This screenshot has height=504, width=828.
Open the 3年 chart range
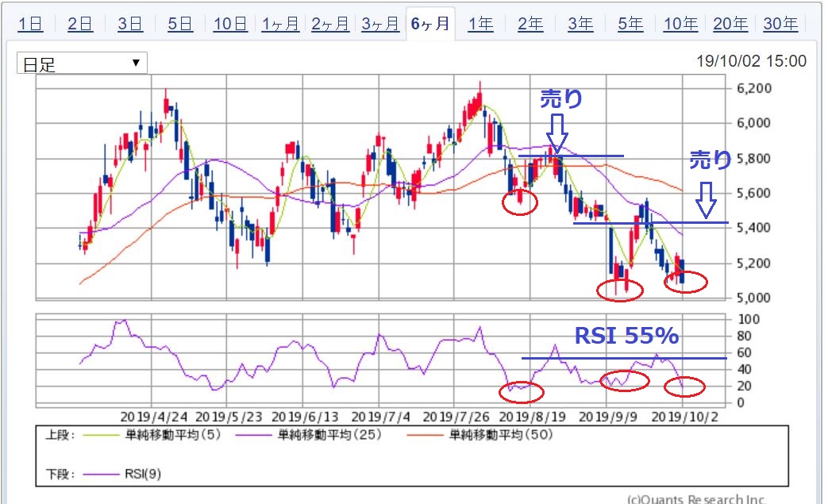point(580,24)
